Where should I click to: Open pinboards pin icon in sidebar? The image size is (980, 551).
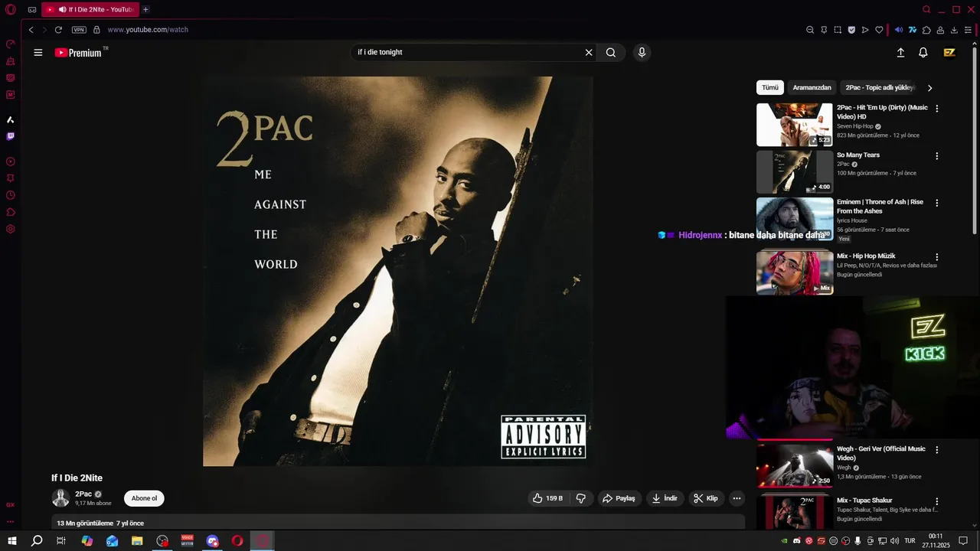click(11, 178)
